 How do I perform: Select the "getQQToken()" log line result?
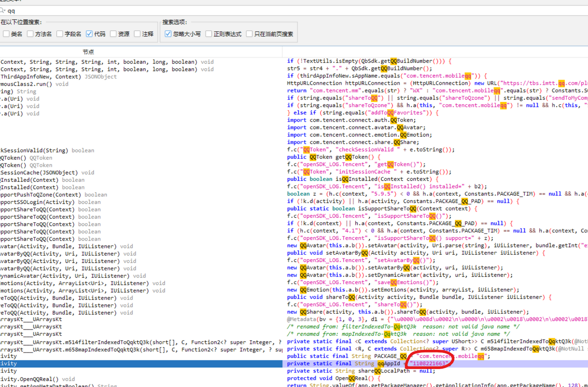356,165
